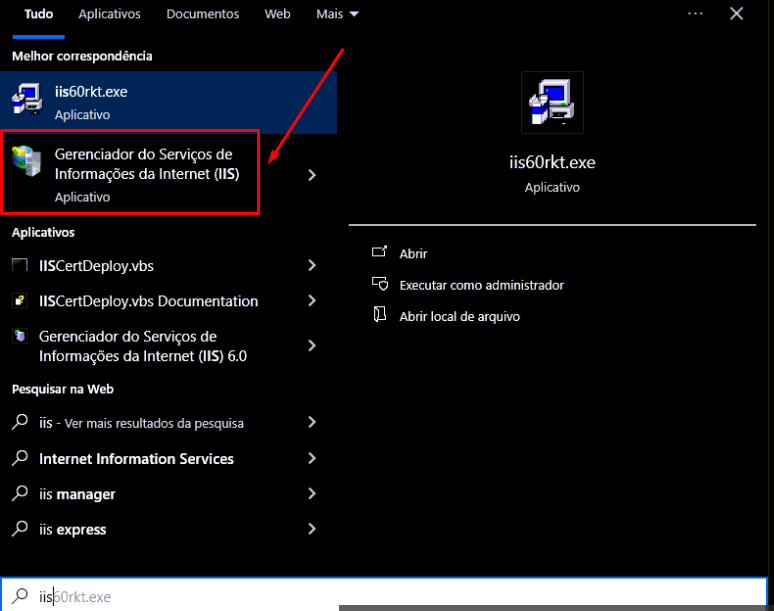Click search icon beside Internet Information Services
The image size is (774, 611).
(20, 458)
